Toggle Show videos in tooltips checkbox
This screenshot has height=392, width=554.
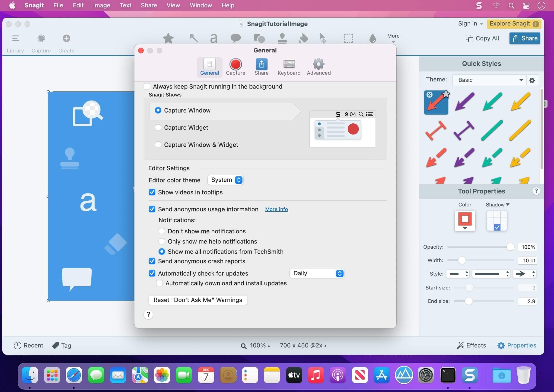pyautogui.click(x=152, y=192)
